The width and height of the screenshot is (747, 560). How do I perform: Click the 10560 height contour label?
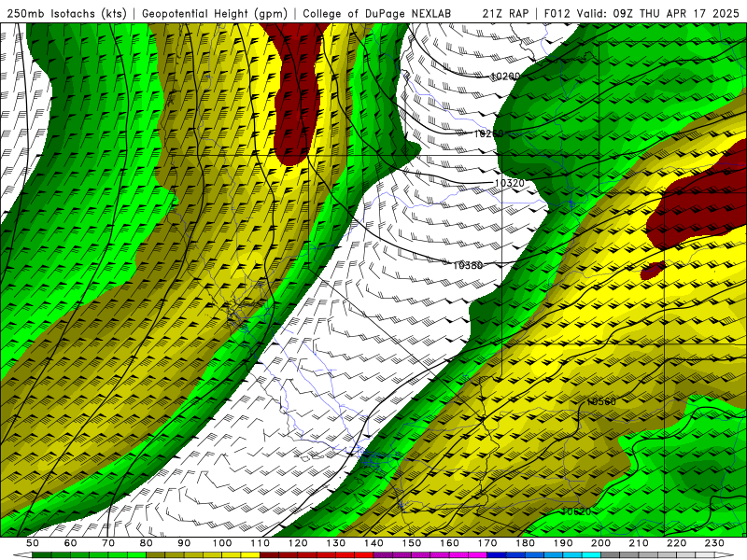coord(601,401)
